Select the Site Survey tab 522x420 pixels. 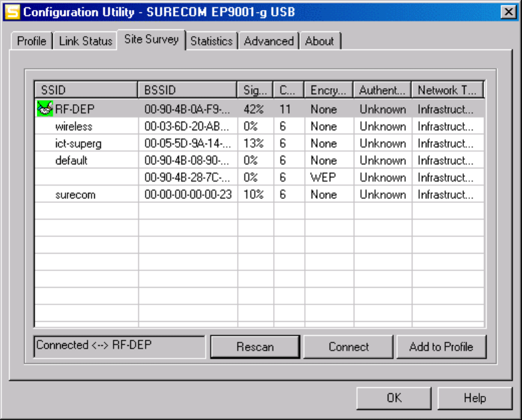[152, 39]
